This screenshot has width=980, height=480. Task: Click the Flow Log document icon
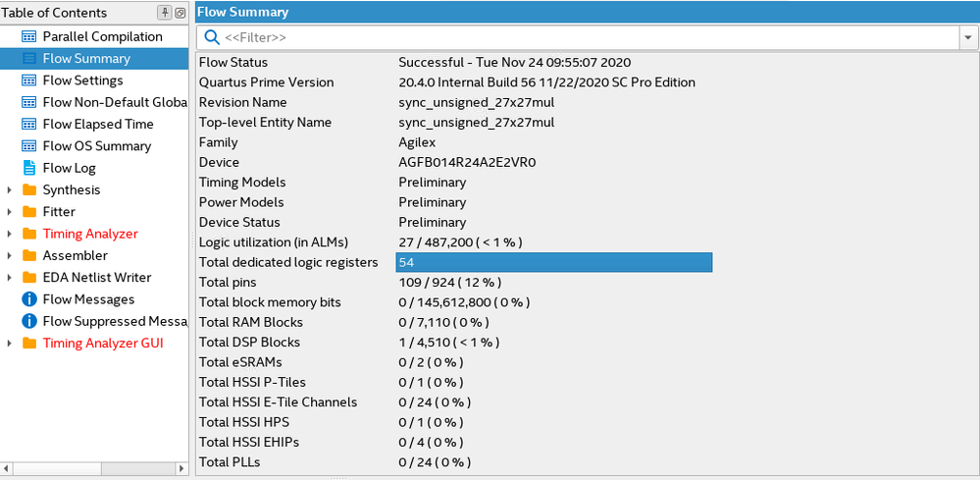tap(28, 168)
